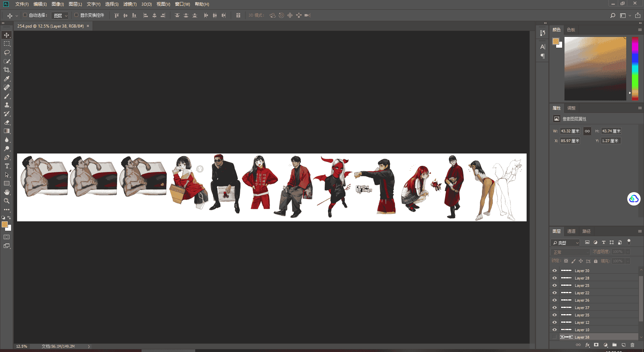Select the Eyedropper tool

pyautogui.click(x=7, y=79)
